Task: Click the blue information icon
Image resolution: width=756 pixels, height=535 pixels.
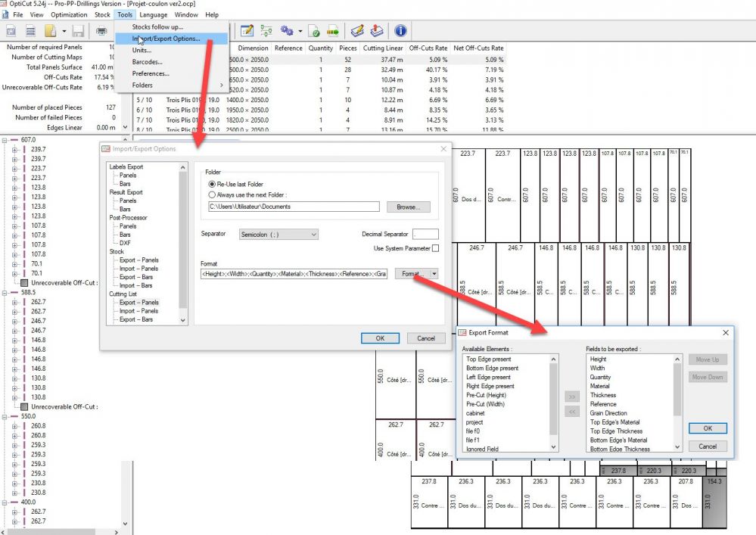Action: 400,31
